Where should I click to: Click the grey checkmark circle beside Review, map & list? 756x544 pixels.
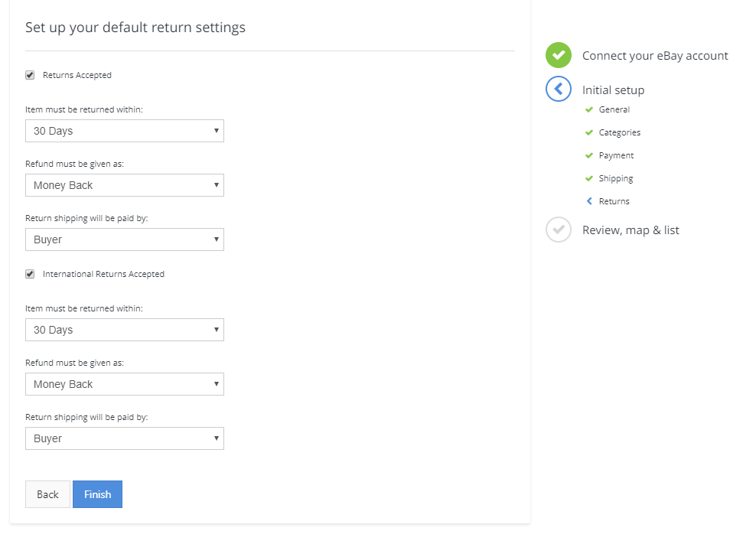pos(559,230)
